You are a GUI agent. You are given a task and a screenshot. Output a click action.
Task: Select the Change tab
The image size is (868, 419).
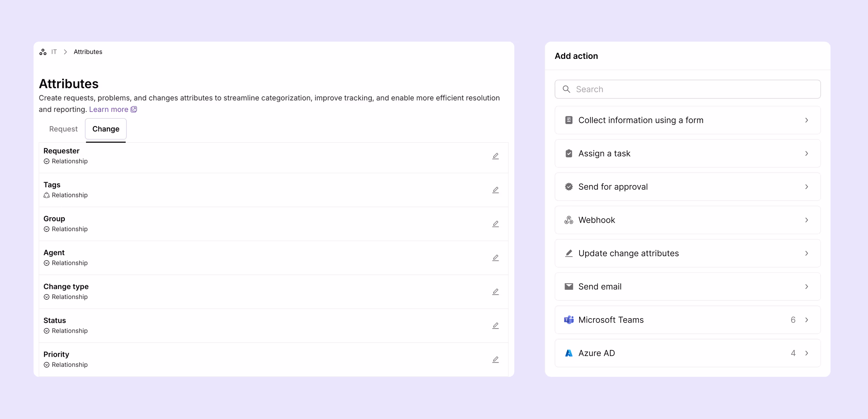(105, 129)
